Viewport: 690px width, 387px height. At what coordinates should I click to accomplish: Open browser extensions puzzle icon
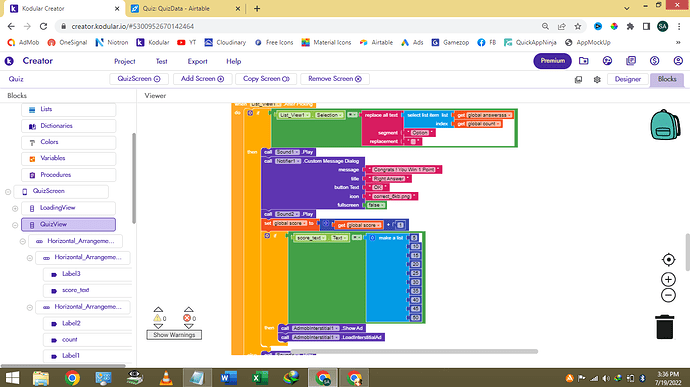(x=630, y=26)
